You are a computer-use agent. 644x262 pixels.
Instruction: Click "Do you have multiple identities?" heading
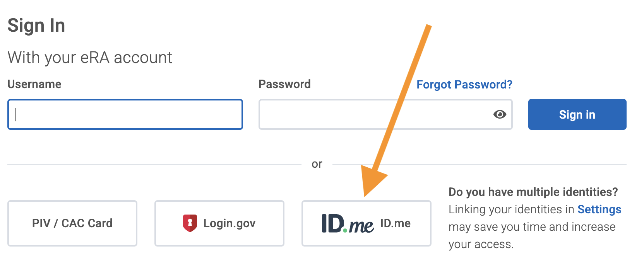(533, 192)
